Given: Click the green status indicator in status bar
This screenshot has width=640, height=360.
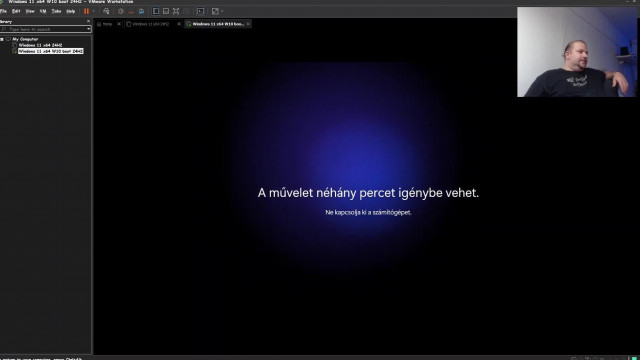Looking at the screenshot, I should point(634,358).
